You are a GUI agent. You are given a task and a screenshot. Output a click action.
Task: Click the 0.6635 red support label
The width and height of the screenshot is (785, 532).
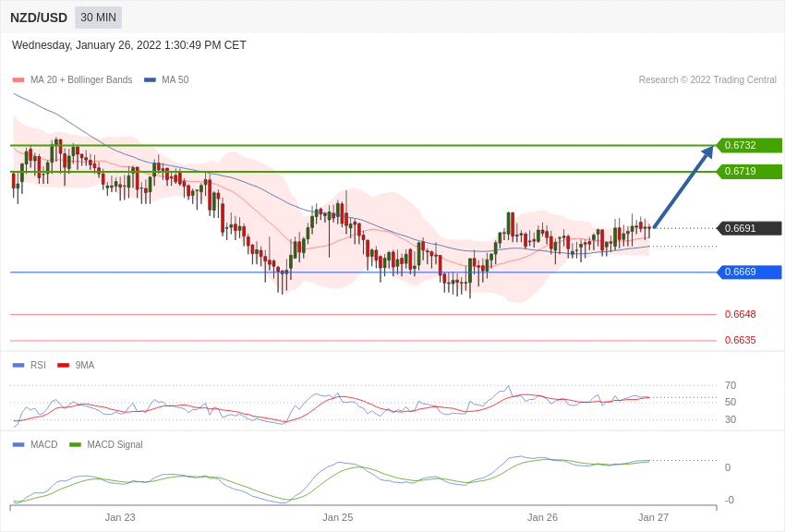(x=741, y=340)
